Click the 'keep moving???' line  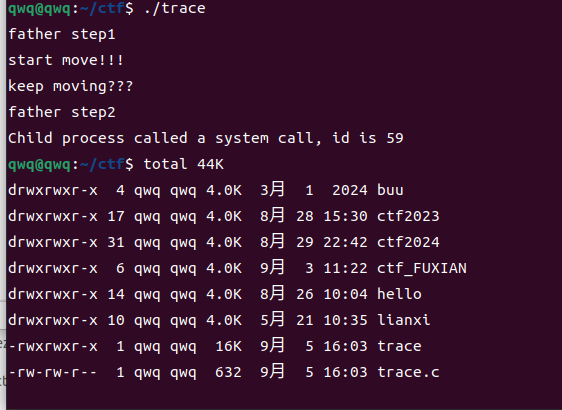tap(71, 86)
